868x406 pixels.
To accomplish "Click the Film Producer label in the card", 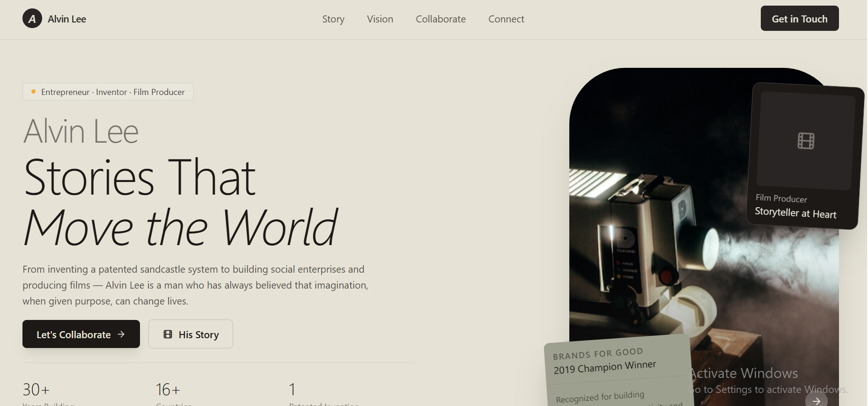I will point(781,198).
